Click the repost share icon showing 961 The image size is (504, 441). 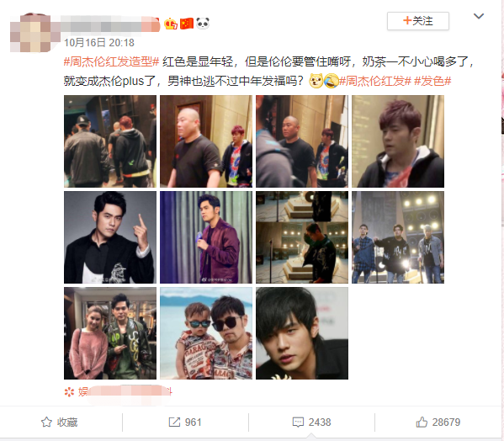click(x=174, y=422)
